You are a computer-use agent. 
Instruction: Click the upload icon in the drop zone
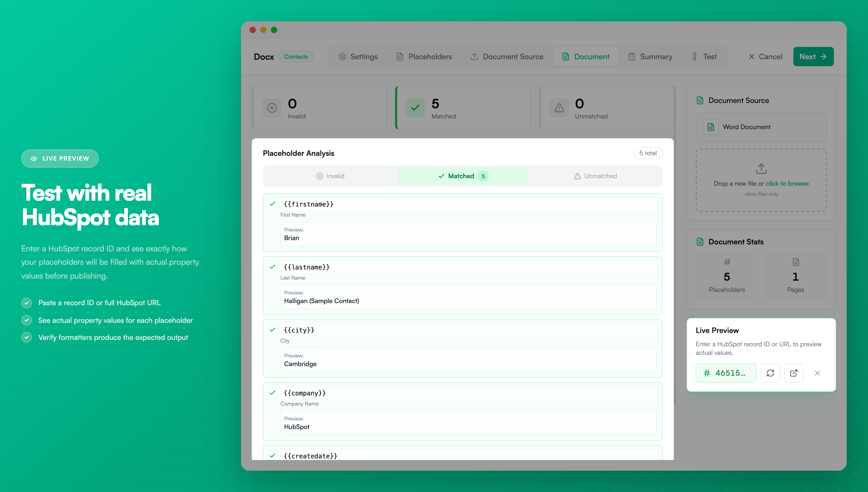coord(761,168)
